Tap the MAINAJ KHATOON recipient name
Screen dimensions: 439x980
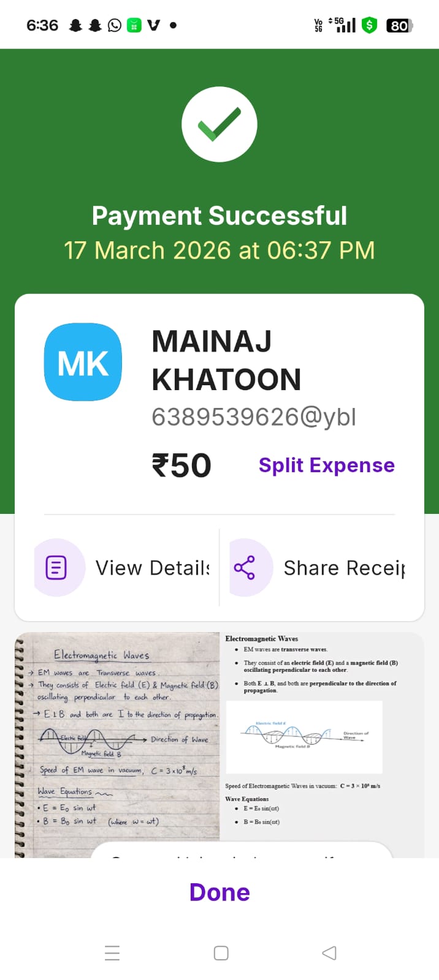226,360
